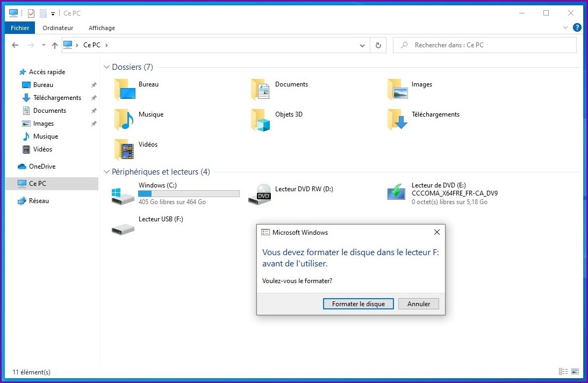Collapse the Dossiers (7) section
Screen dimensions: 588x383
pyautogui.click(x=106, y=67)
